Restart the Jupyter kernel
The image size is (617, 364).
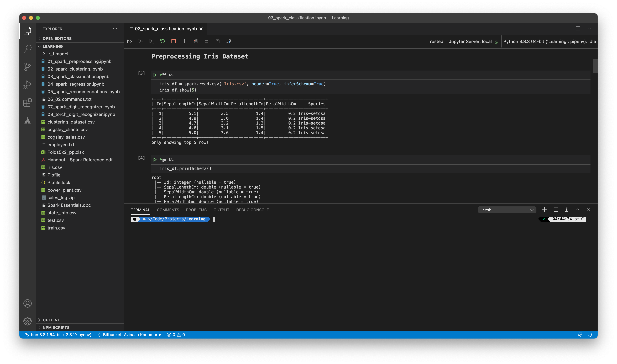[163, 41]
